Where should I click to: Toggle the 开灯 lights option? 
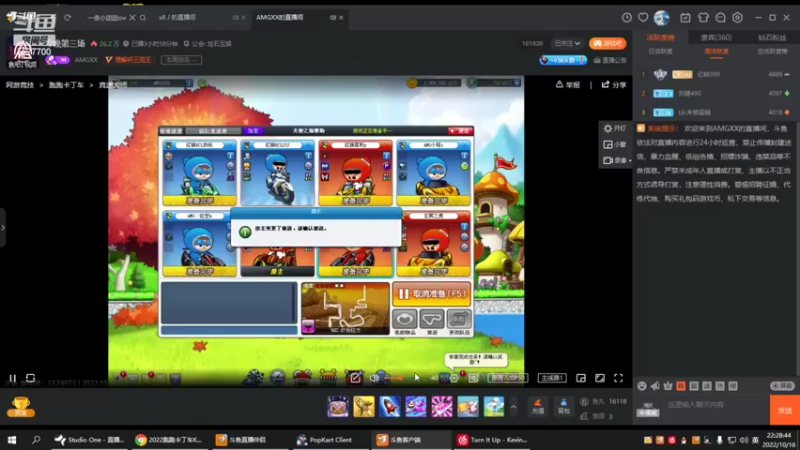click(x=615, y=129)
